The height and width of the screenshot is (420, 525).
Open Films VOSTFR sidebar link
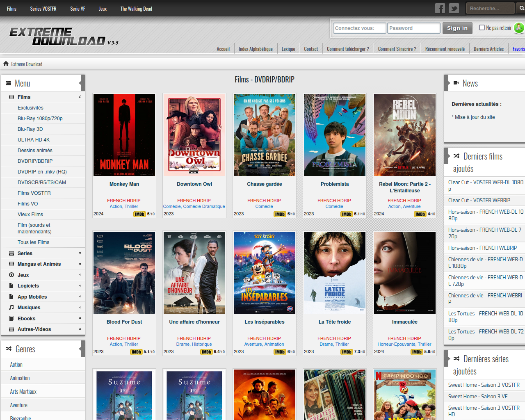coord(34,193)
